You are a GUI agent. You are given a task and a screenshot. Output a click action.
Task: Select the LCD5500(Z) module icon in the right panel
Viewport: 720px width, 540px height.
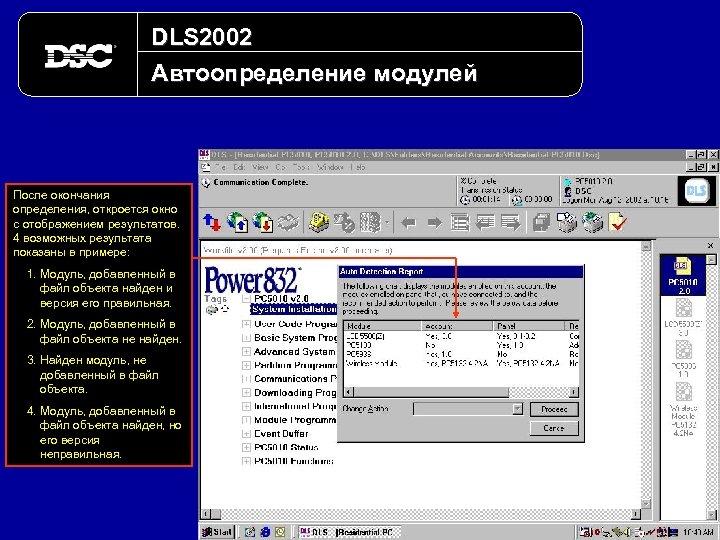point(683,318)
